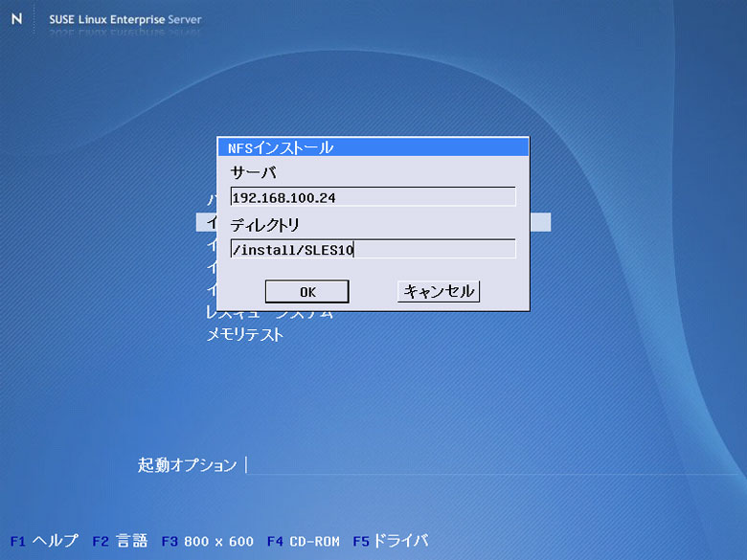
Task: Focus the サーバ IP address field
Action: [373, 196]
